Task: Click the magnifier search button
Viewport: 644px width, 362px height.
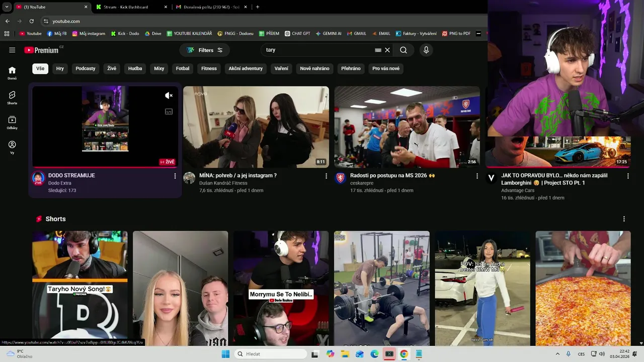Action: click(x=404, y=50)
